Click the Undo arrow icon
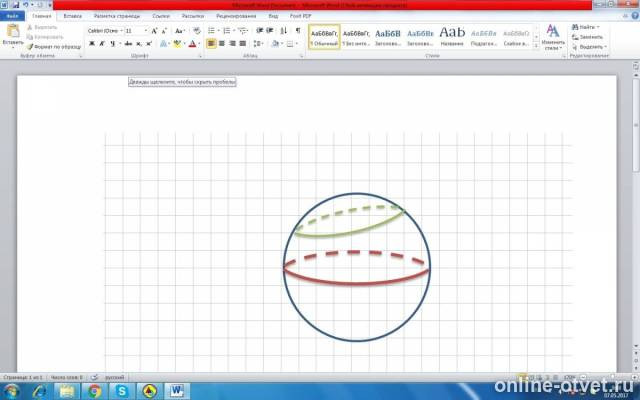The height and width of the screenshot is (400, 640). click(26, 5)
